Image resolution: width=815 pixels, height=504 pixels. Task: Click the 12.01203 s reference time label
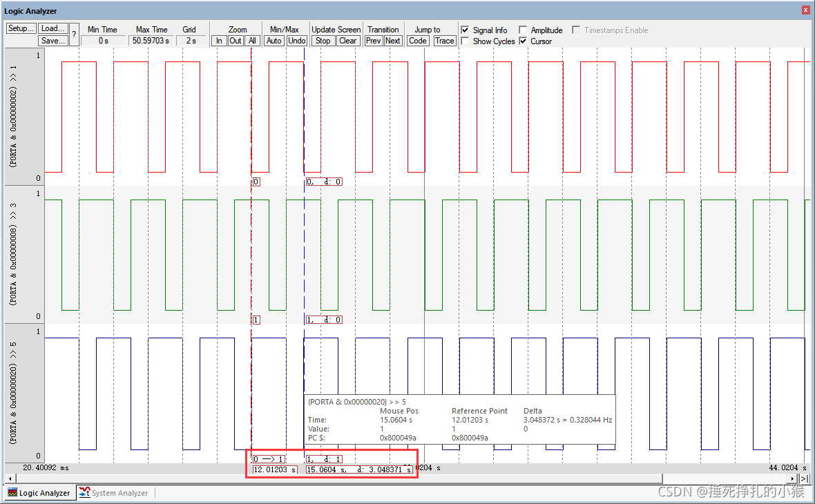coord(275,469)
